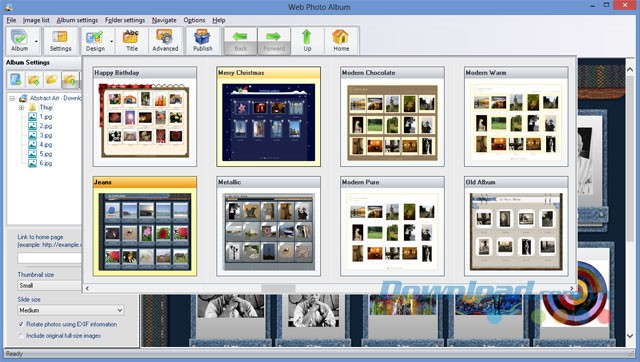Select the Abstract Art album root node
Image resolution: width=640 pixels, height=362 pixels.
(56, 98)
